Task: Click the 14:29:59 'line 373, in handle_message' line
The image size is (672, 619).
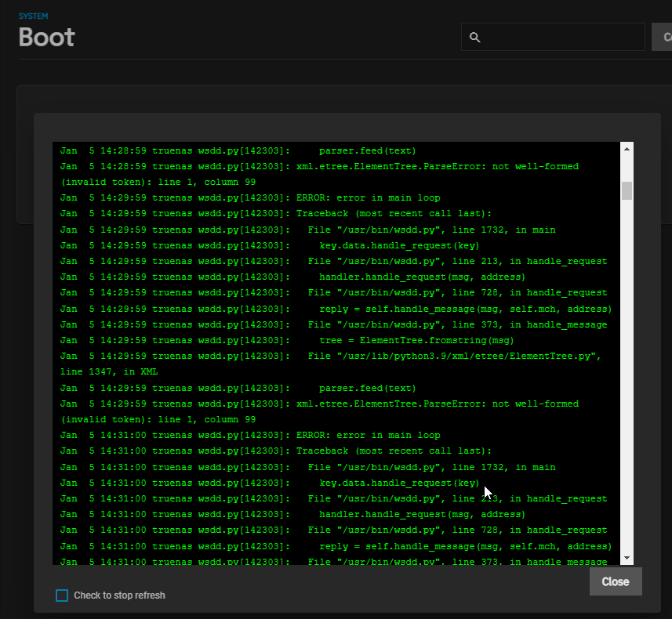Action: coord(334,324)
